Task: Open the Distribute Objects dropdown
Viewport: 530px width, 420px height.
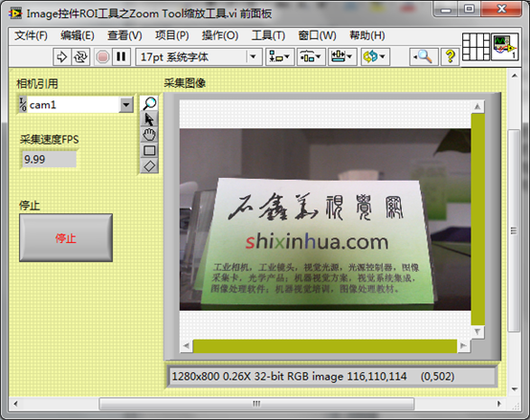Action: click(x=311, y=56)
